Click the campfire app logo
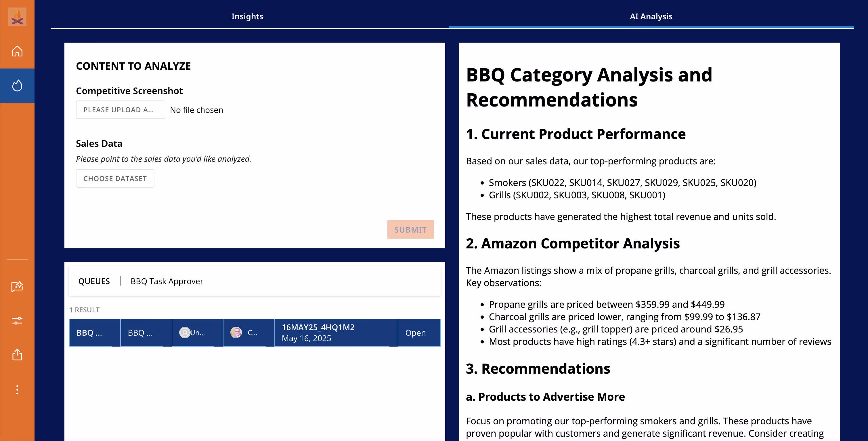The image size is (868, 441). 17,17
